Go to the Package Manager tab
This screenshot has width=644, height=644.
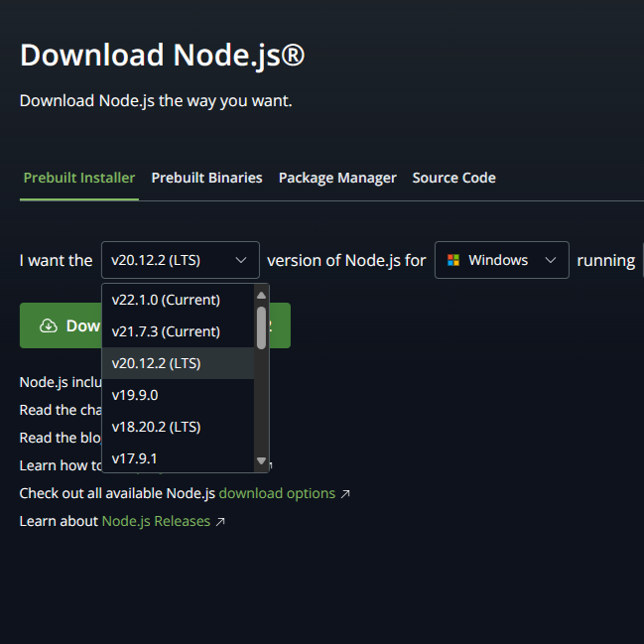click(337, 178)
